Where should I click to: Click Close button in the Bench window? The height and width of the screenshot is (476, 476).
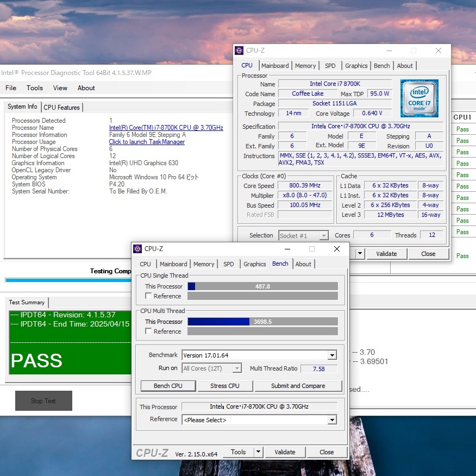point(327,452)
